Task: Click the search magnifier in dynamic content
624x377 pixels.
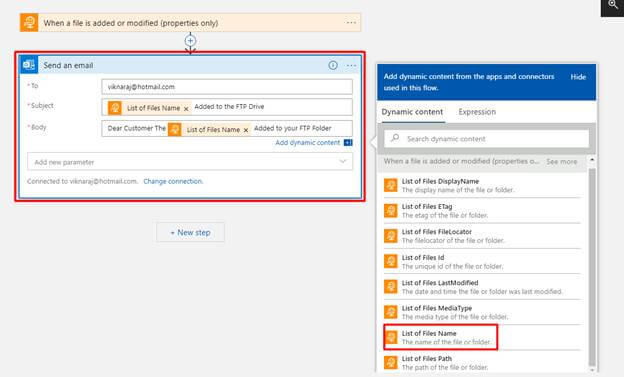Action: tap(395, 138)
